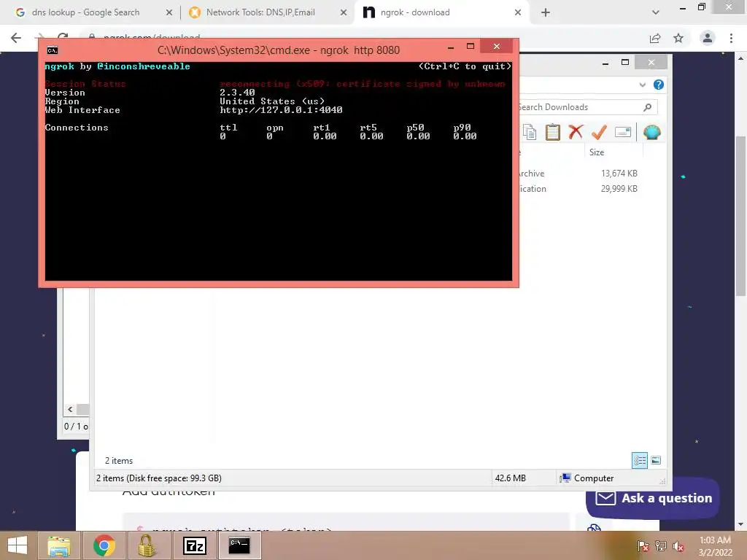Click the Ask a question button

pyautogui.click(x=653, y=498)
